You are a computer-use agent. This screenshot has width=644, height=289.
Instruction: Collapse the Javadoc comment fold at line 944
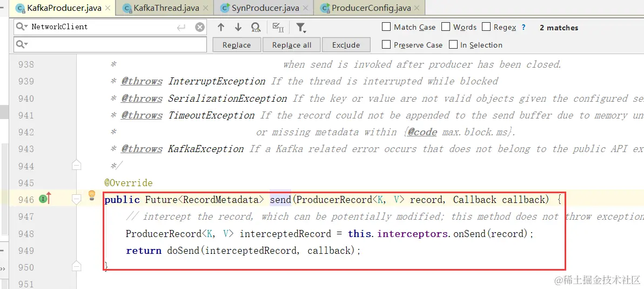(x=76, y=166)
